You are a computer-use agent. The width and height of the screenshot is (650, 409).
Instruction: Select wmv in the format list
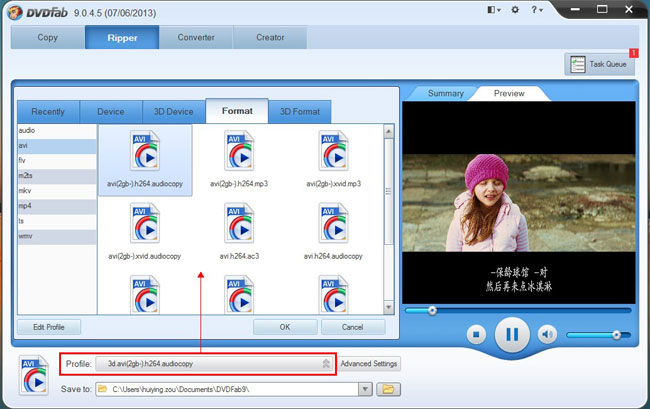57,236
